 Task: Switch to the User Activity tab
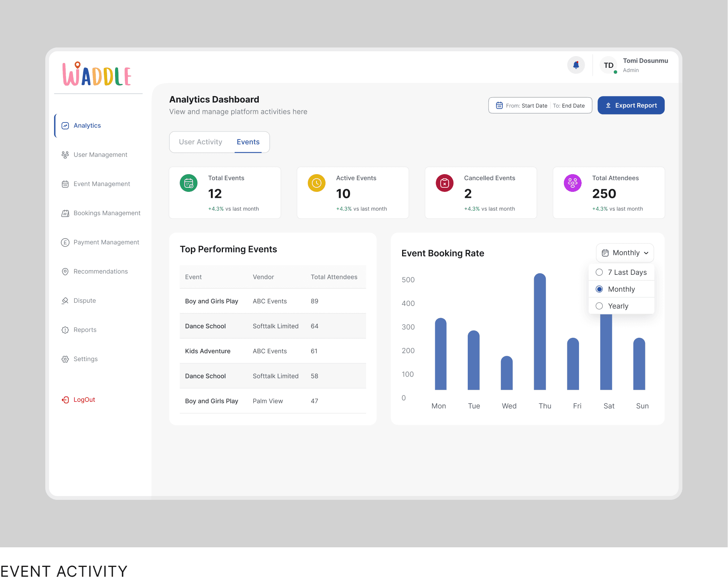coord(201,142)
